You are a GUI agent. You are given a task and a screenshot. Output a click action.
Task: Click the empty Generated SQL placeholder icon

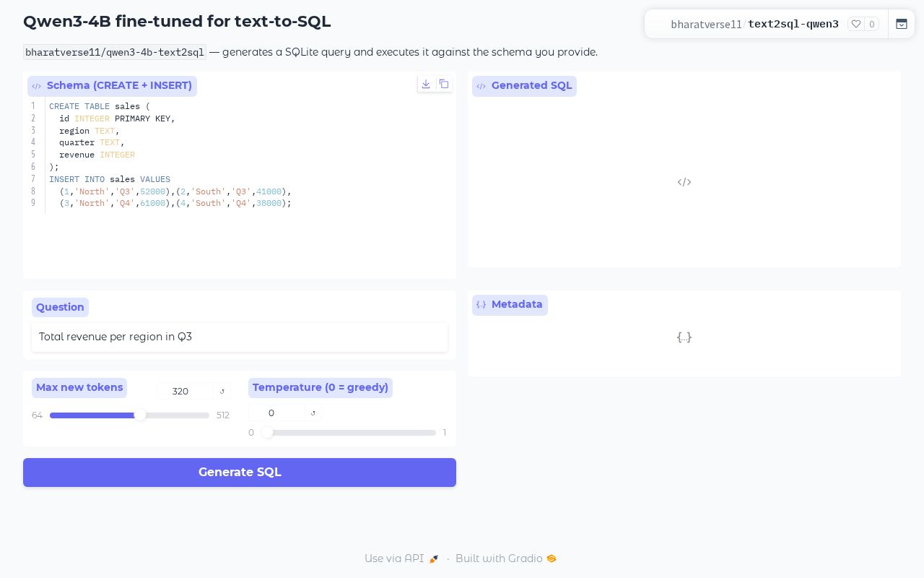click(684, 182)
